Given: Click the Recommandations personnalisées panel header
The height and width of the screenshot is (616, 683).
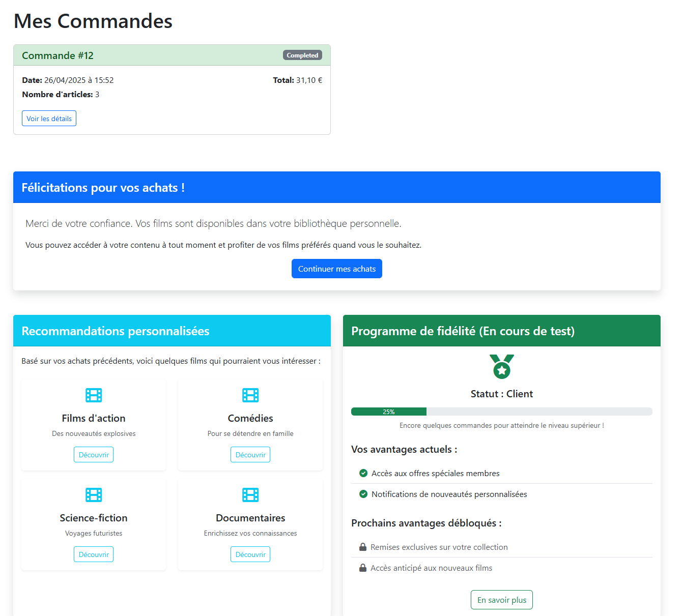Looking at the screenshot, I should click(x=172, y=331).
